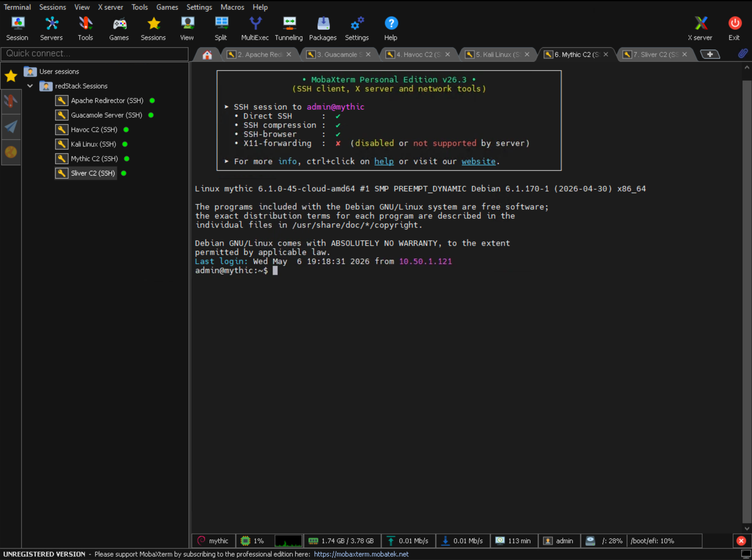This screenshot has height=560, width=752.
Task: Open the mobaxterm.mobatek.net link
Action: click(x=361, y=554)
